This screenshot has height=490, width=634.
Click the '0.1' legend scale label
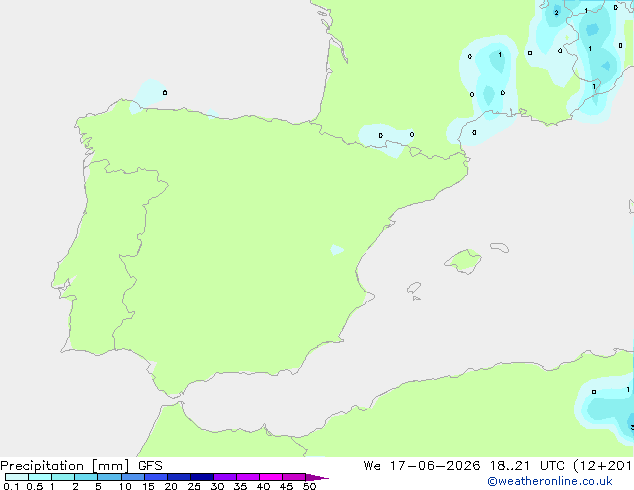click(11, 486)
